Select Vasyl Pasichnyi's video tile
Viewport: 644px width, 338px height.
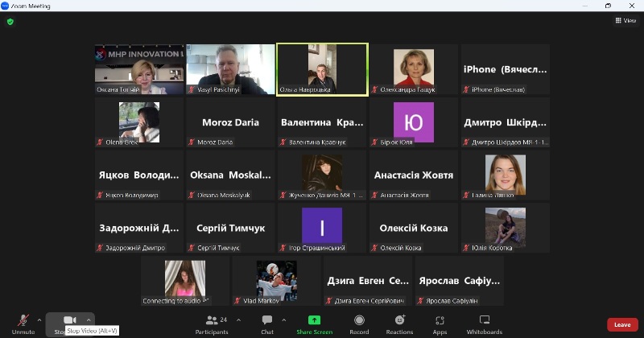(230, 69)
